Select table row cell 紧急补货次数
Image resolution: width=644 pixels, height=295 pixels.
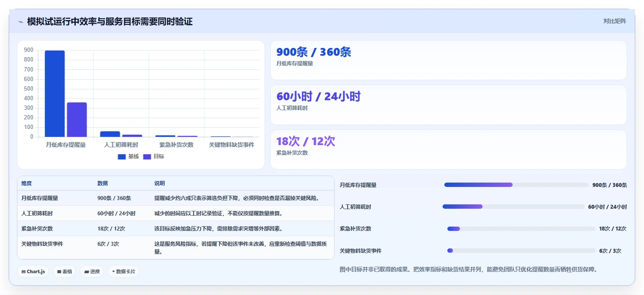tap(37, 228)
